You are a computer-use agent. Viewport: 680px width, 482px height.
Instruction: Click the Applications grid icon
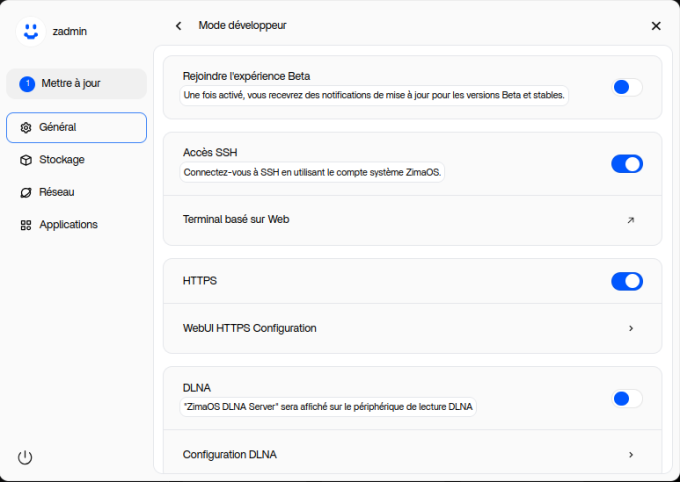point(26,225)
